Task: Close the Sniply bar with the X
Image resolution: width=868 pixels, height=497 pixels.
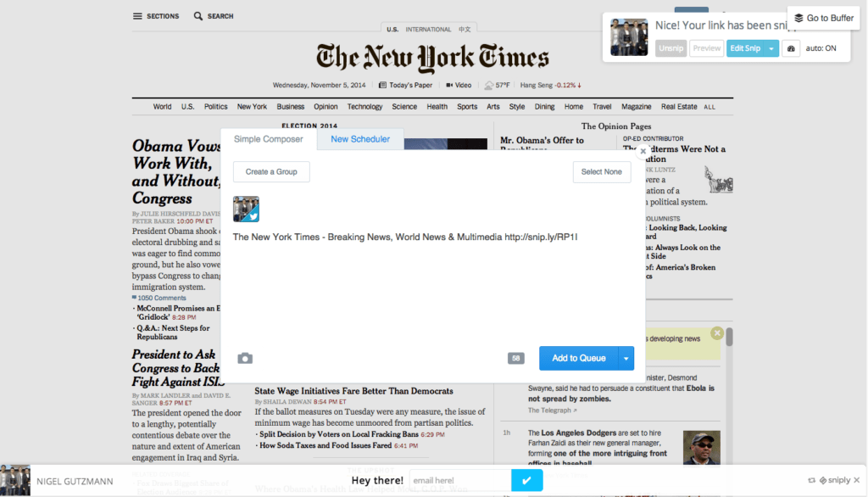Action: pos(856,480)
